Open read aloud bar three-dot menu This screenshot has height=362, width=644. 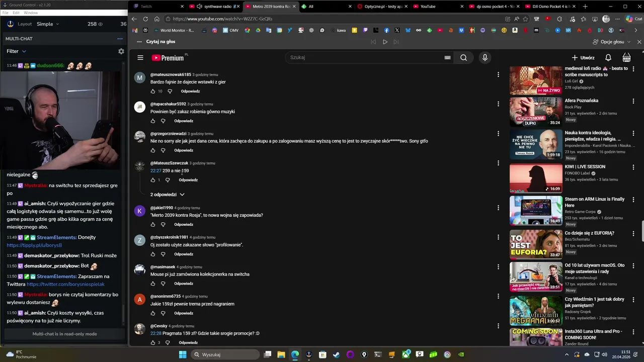139,42
